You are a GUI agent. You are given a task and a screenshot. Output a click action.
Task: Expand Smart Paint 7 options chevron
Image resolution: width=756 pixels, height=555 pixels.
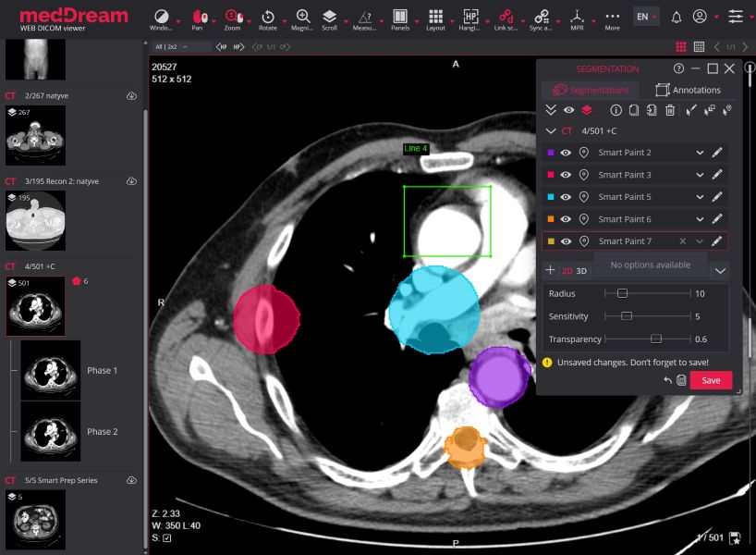tap(700, 241)
